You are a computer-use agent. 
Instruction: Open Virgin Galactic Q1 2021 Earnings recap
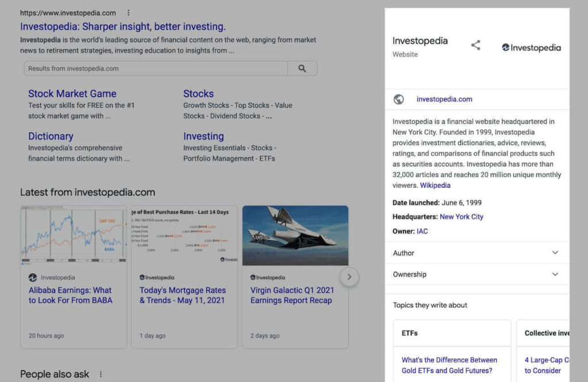coord(292,295)
